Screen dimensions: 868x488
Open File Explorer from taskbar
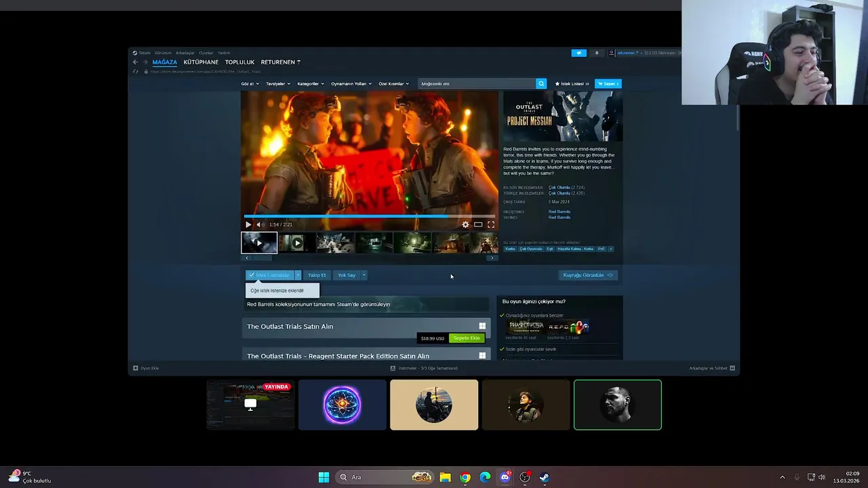(445, 477)
